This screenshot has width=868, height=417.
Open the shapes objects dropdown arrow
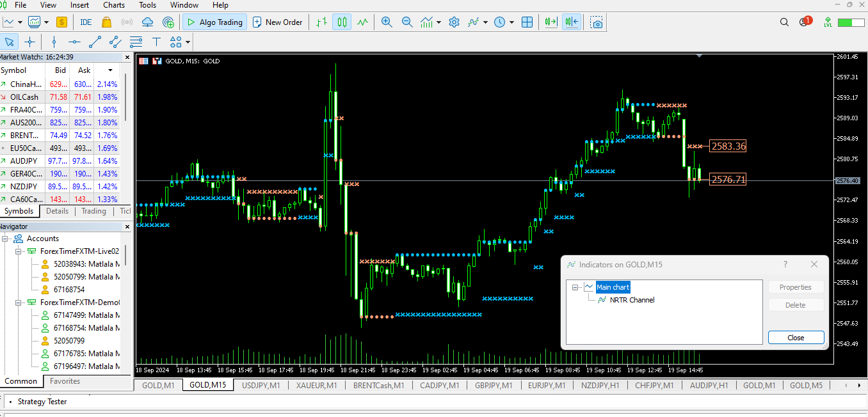coord(188,42)
